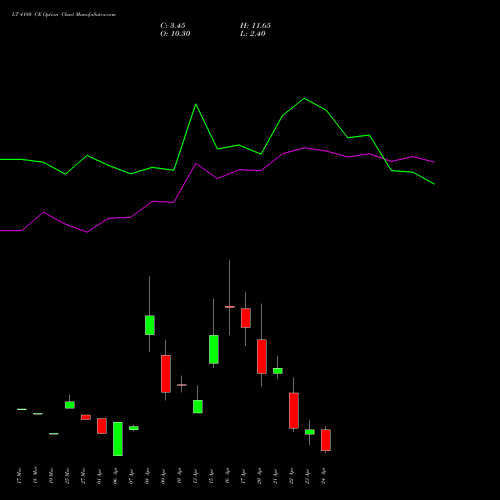Click the '22 Apr' date label
This screenshot has height=500, width=500.
pyautogui.click(x=291, y=476)
